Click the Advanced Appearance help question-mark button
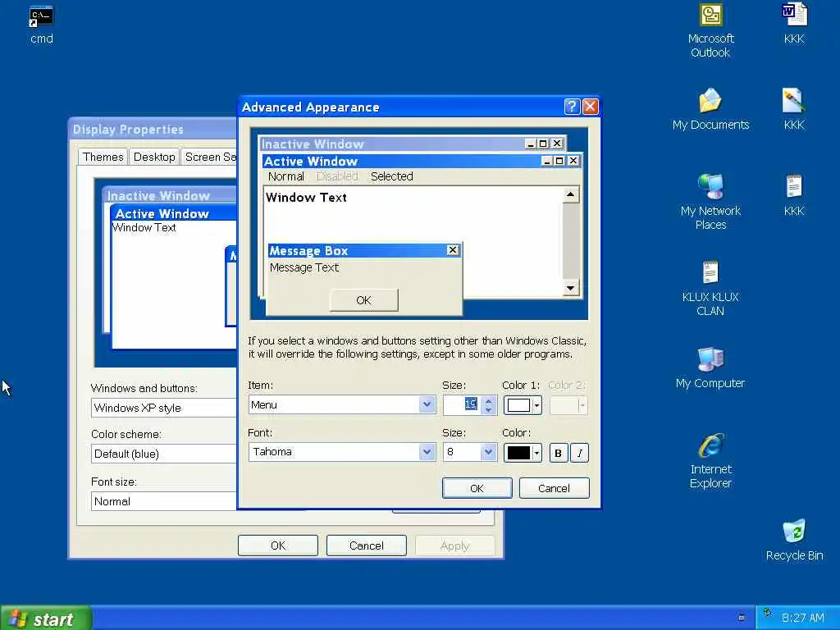Image resolution: width=840 pixels, height=630 pixels. (x=572, y=107)
